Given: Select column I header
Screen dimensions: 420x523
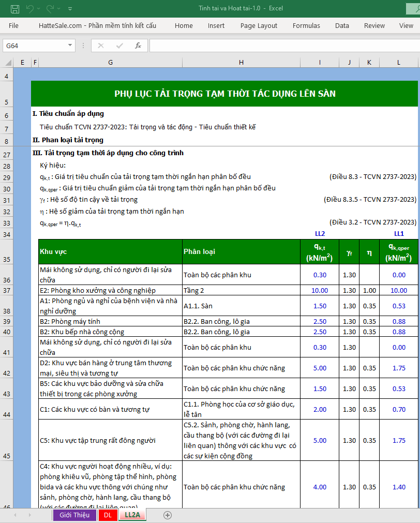Looking at the screenshot, I should click(320, 63).
